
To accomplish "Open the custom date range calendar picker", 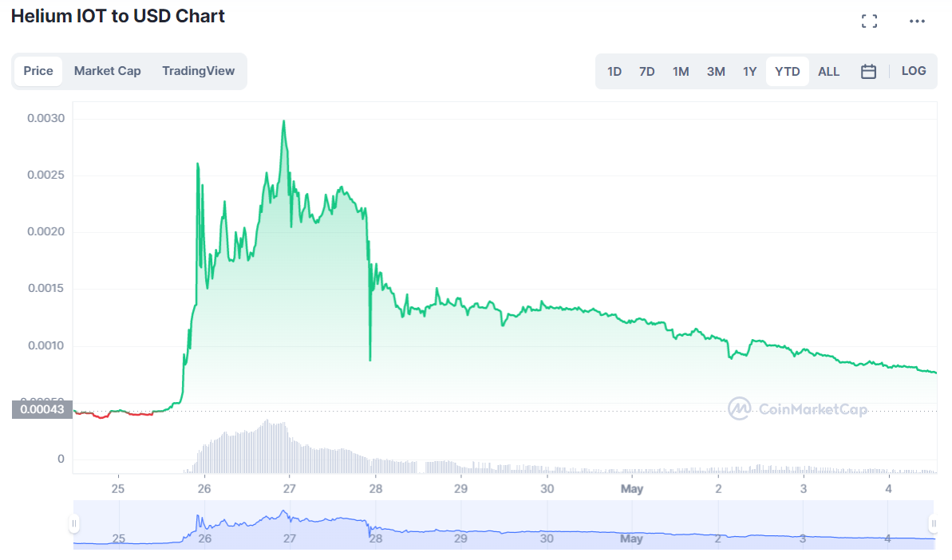I will [x=868, y=71].
